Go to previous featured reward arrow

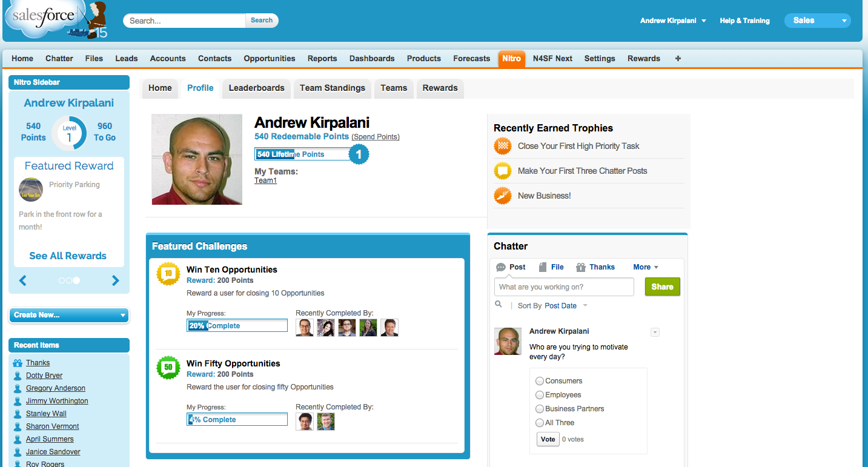[x=23, y=280]
